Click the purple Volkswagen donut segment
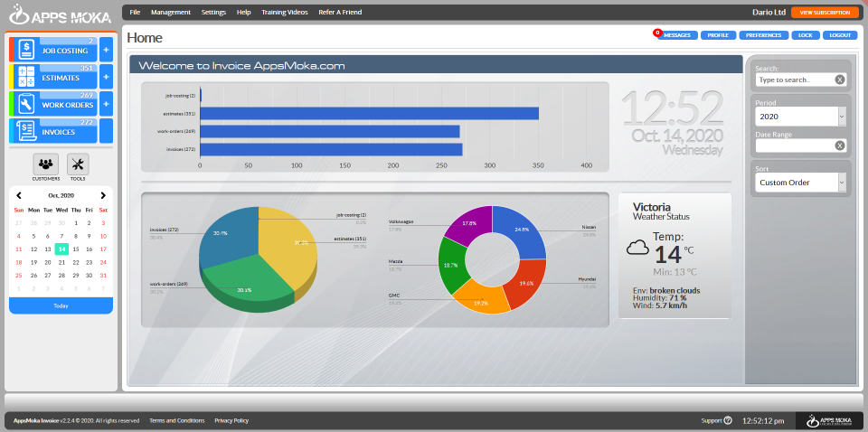Screen dimensions: 868x432 pos(470,224)
